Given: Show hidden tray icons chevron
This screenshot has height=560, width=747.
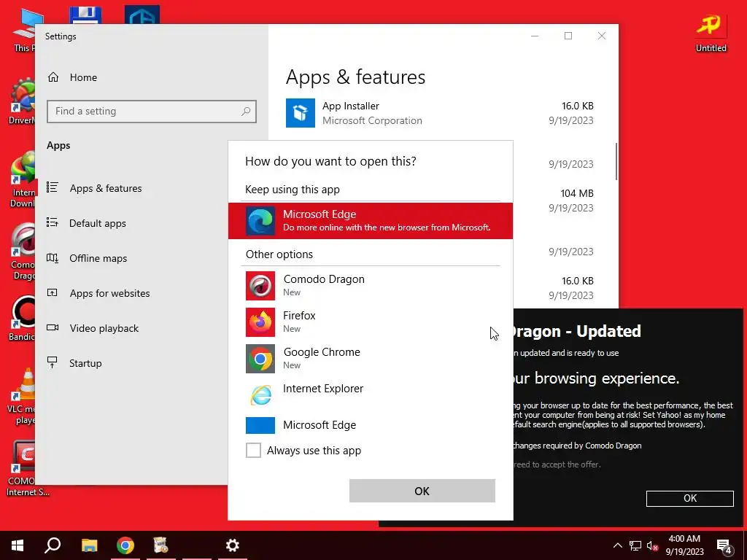Looking at the screenshot, I should click(x=617, y=545).
